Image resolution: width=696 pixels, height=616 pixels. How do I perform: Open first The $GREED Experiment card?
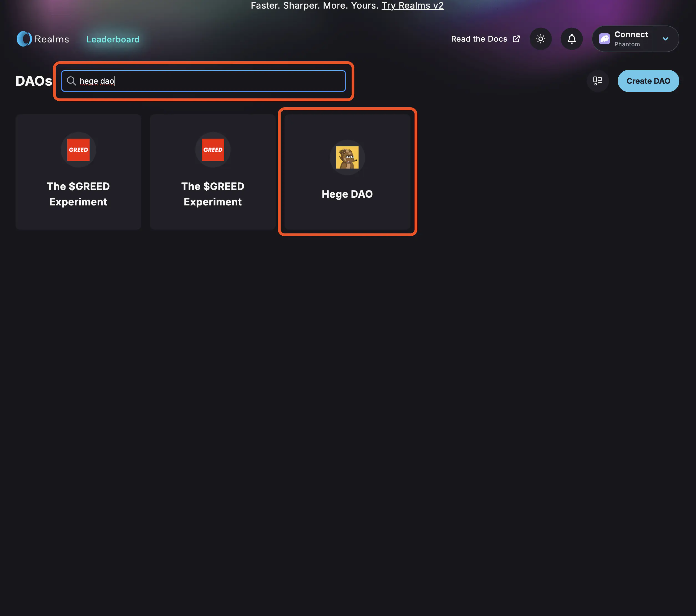(x=78, y=194)
